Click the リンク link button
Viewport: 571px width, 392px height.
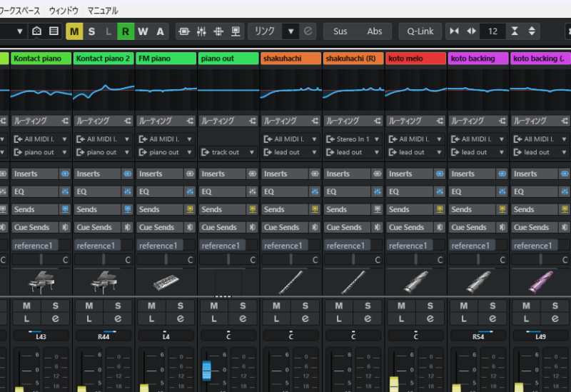pyautogui.click(x=265, y=31)
